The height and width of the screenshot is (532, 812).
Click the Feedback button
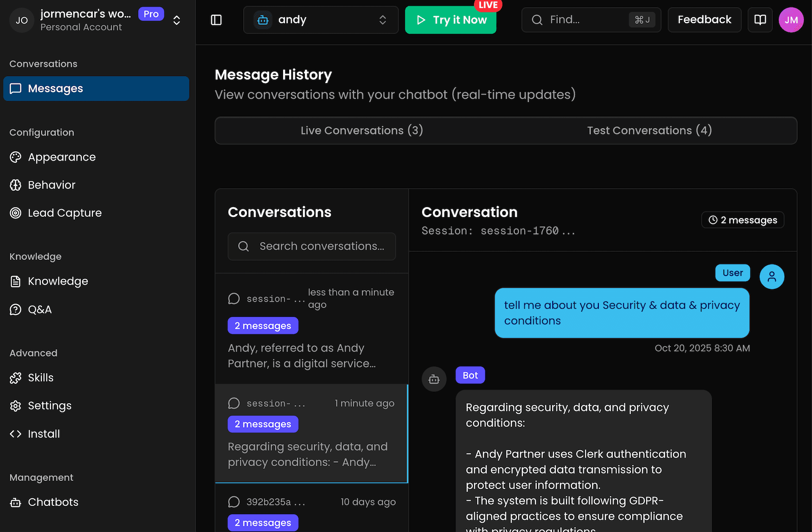coord(704,20)
